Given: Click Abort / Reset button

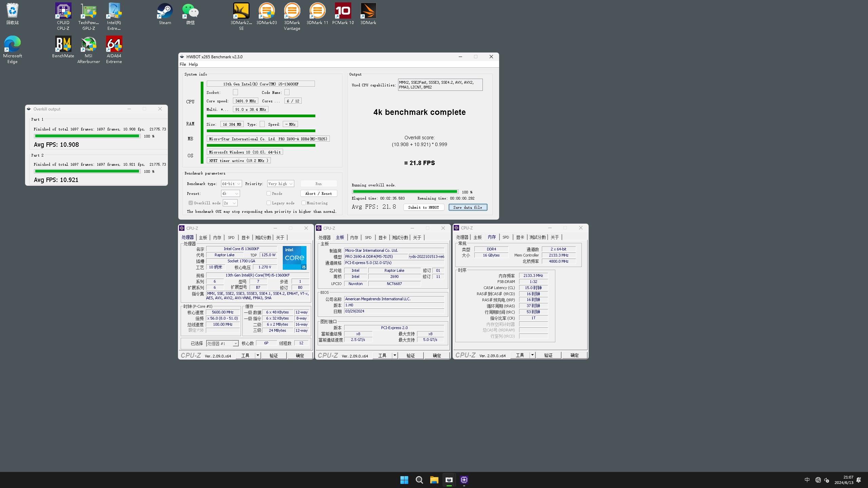Looking at the screenshot, I should pos(318,194).
